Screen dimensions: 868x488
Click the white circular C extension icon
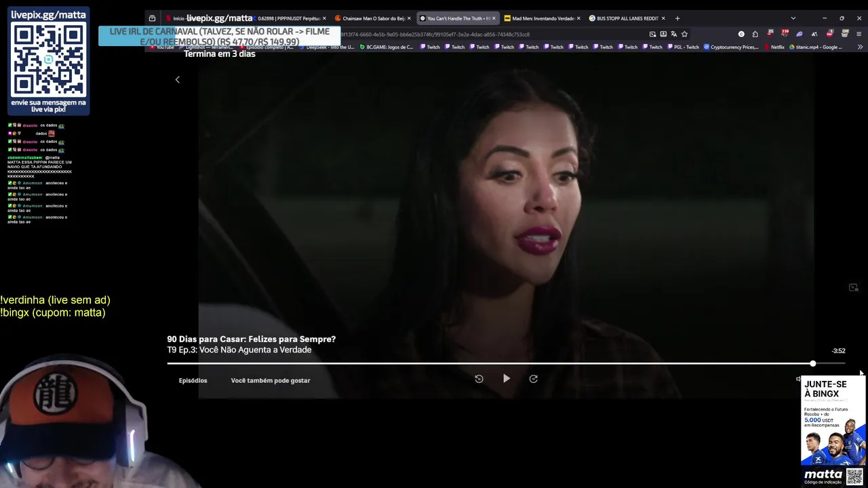click(741, 34)
